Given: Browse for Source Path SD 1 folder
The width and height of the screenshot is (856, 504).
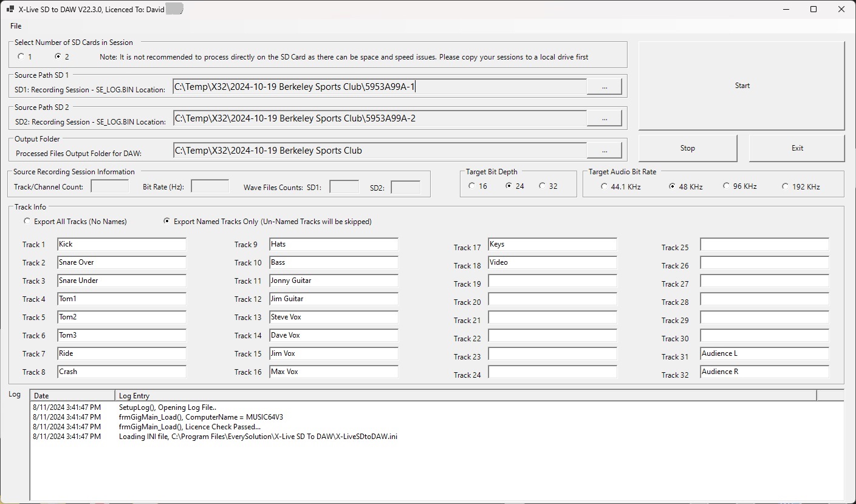Looking at the screenshot, I should point(604,87).
